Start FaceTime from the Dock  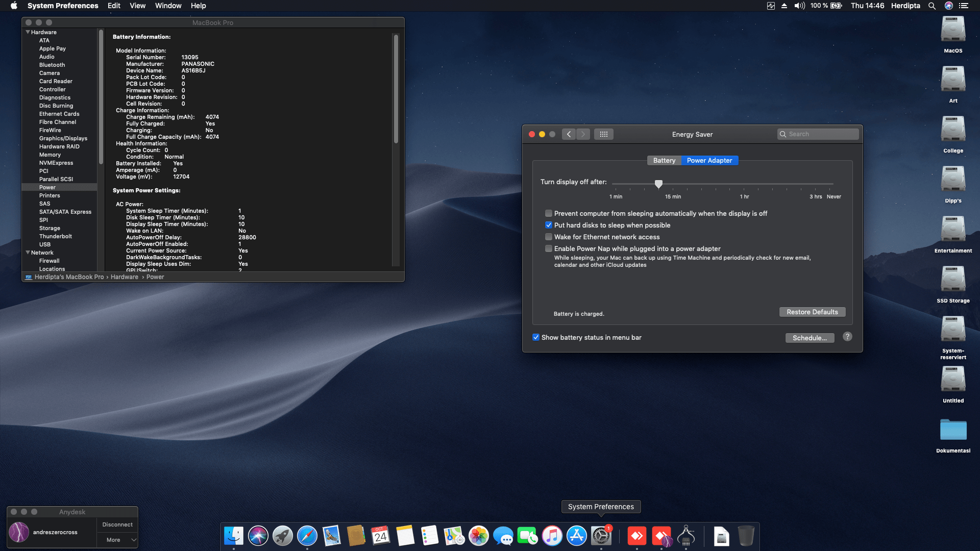pos(528,536)
